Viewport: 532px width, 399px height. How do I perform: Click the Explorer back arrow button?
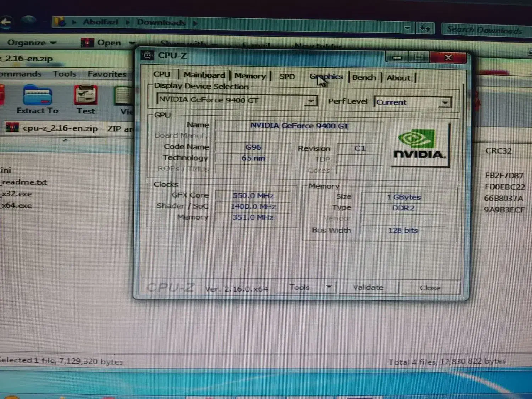tap(6, 22)
